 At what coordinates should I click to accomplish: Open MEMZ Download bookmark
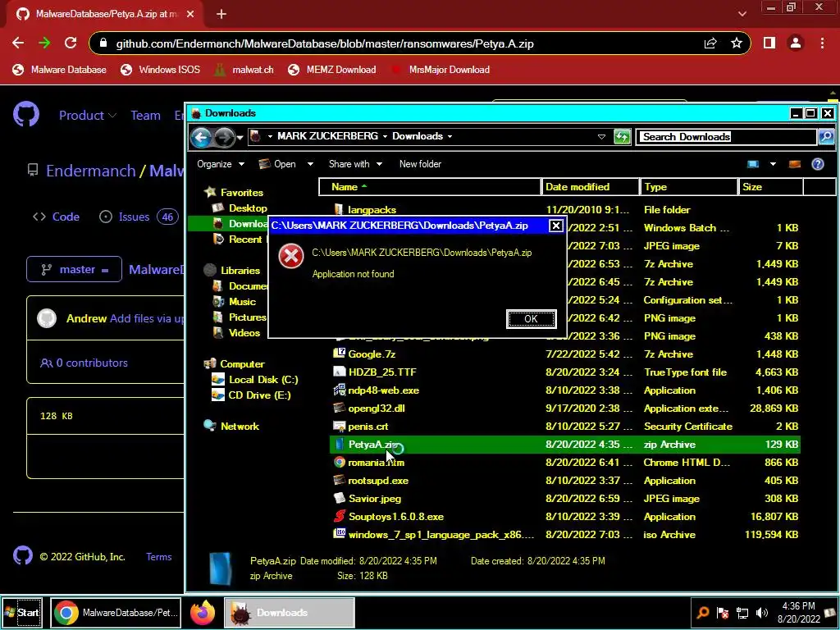(331, 70)
